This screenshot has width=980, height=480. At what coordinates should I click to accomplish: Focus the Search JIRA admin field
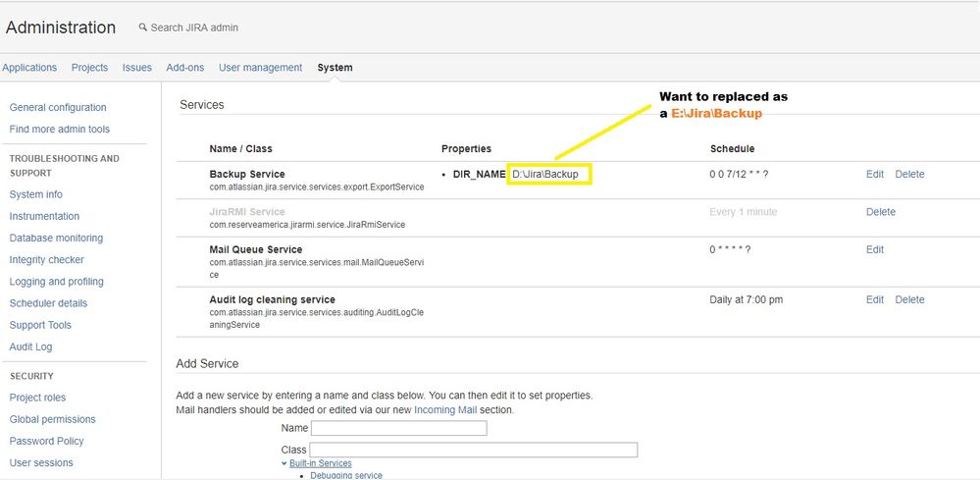coord(194,27)
